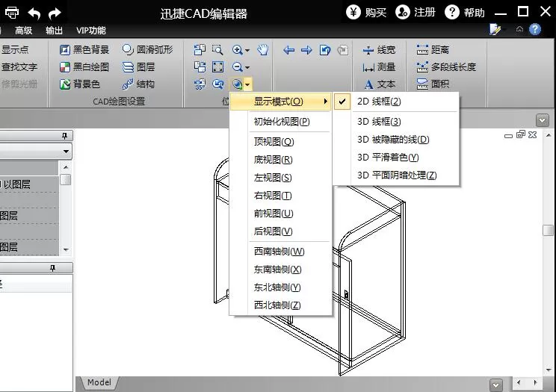Toggle 黑色背景 black background
The height and width of the screenshot is (392, 556).
(x=84, y=49)
